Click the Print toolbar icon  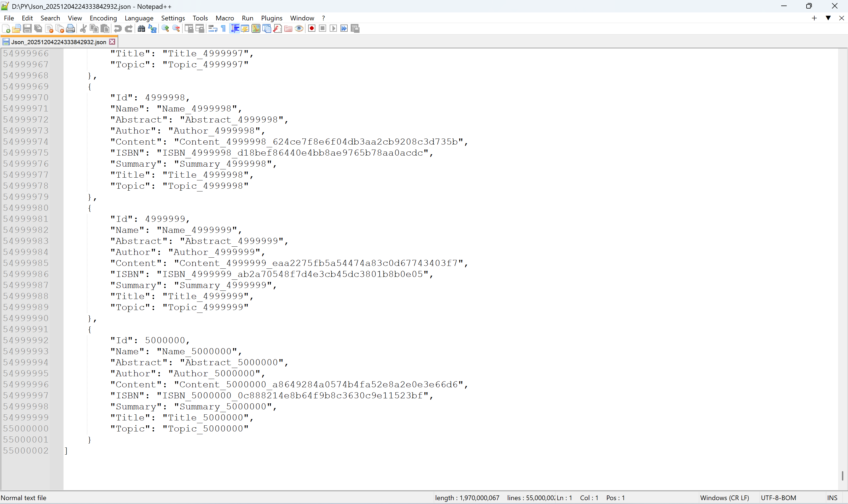pos(71,28)
